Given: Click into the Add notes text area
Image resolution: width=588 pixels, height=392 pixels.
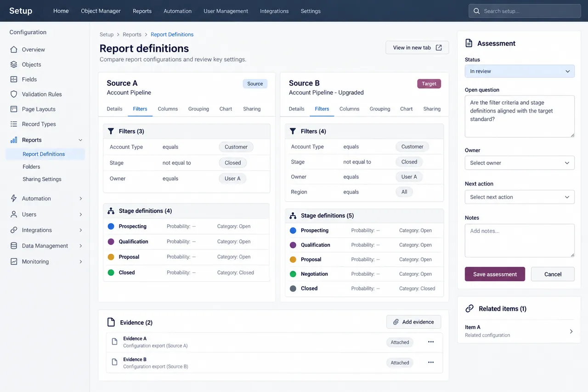Looking at the screenshot, I should click(x=520, y=240).
